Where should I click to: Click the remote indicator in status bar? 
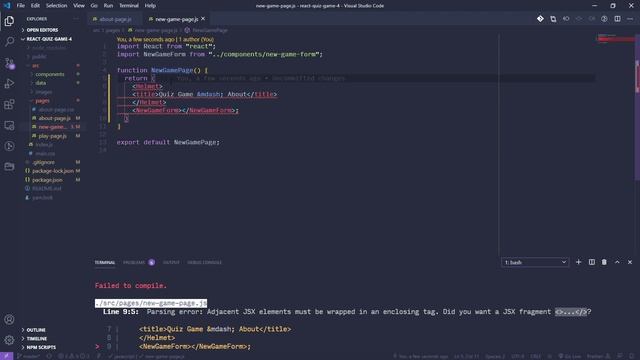click(x=7, y=356)
